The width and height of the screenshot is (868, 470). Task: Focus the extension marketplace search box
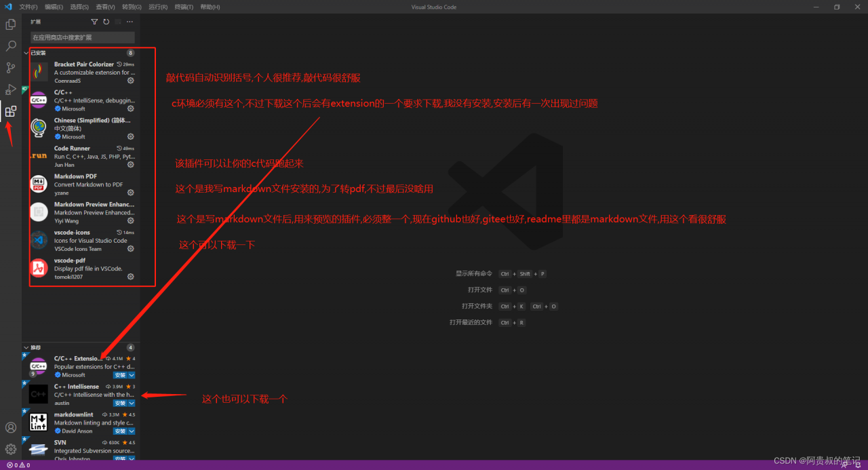(x=82, y=37)
